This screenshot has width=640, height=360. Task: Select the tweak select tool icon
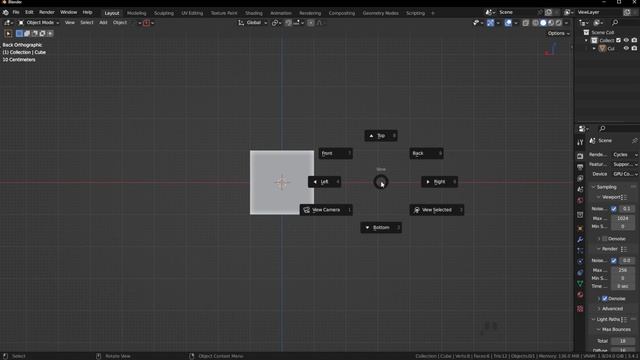[8, 33]
